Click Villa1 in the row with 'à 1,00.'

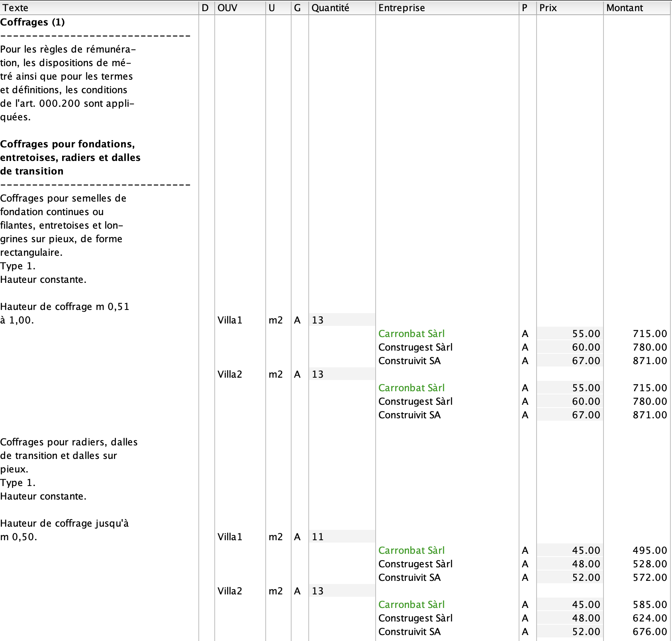pyautogui.click(x=230, y=320)
